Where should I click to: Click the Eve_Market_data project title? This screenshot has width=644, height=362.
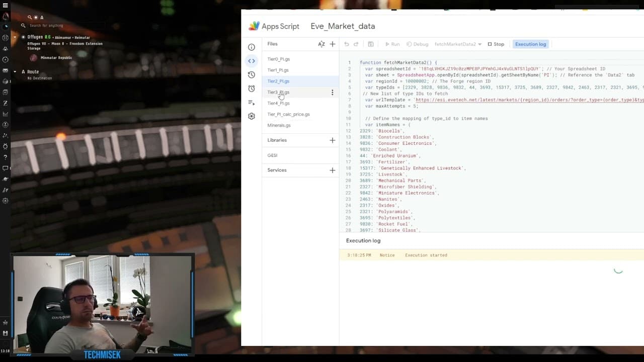[343, 26]
